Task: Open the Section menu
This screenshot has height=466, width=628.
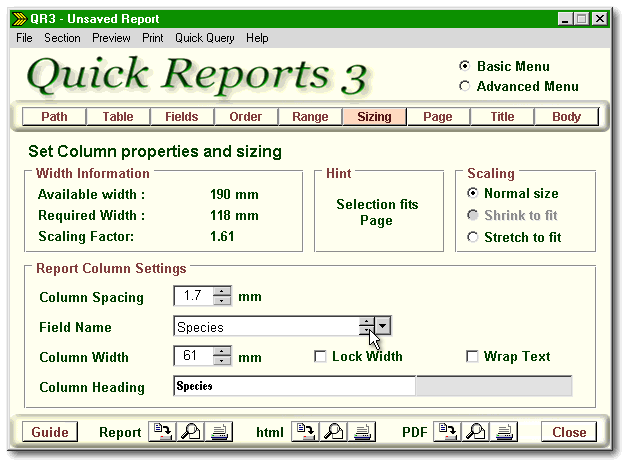Action: (62, 38)
